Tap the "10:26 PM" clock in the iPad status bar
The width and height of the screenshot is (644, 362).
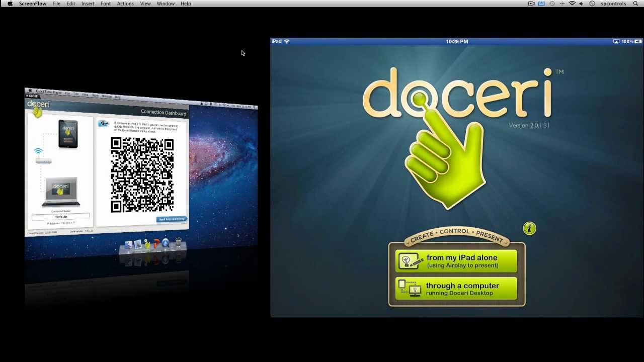tap(457, 41)
